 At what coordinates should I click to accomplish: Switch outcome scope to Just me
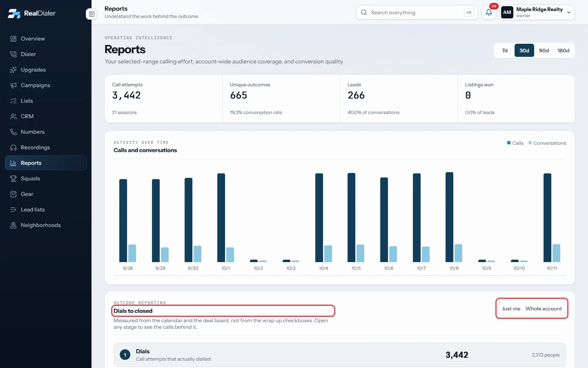[x=511, y=309]
